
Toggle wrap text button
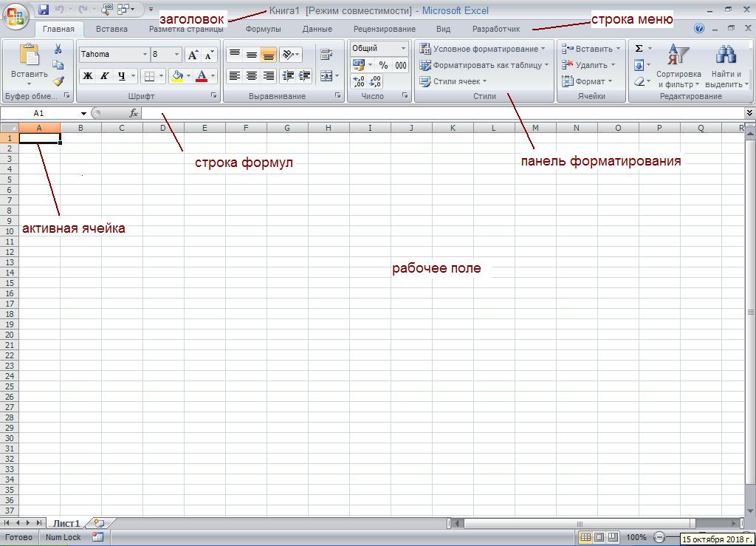(326, 55)
